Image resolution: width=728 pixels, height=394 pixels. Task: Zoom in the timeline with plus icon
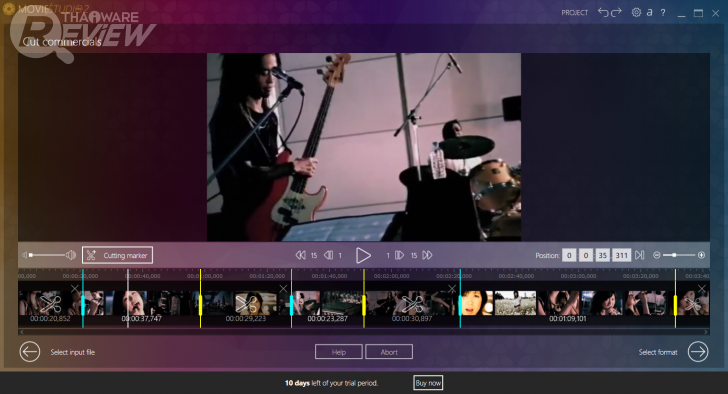point(701,255)
